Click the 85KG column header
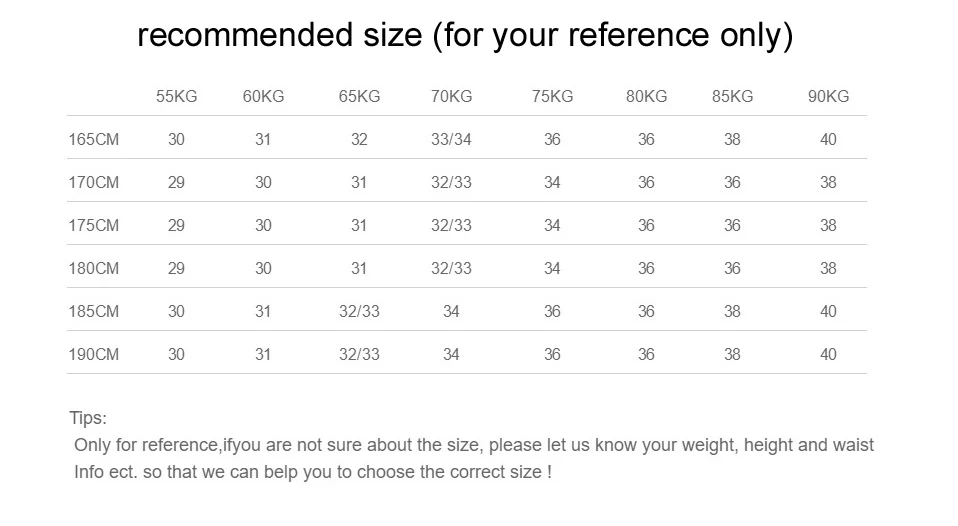 tap(732, 97)
